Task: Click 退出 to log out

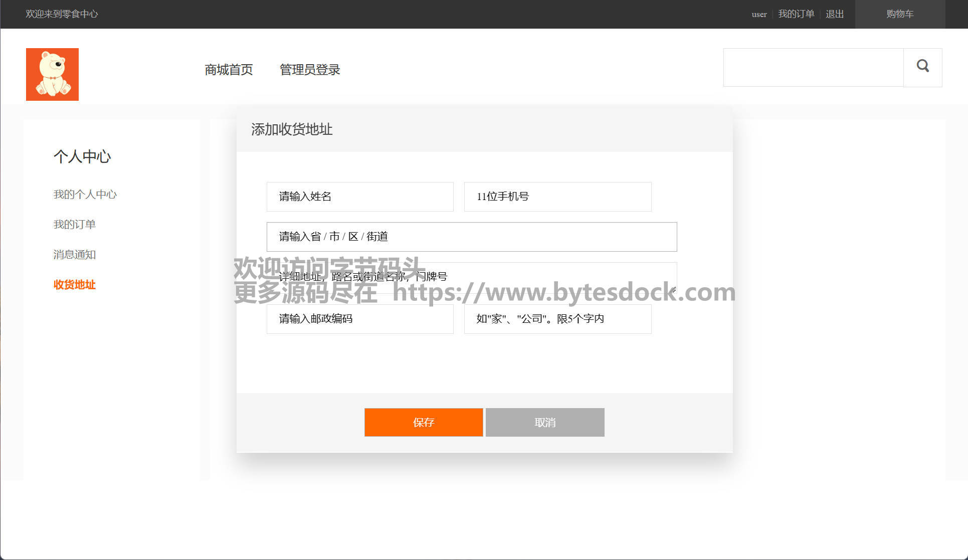Action: point(835,14)
